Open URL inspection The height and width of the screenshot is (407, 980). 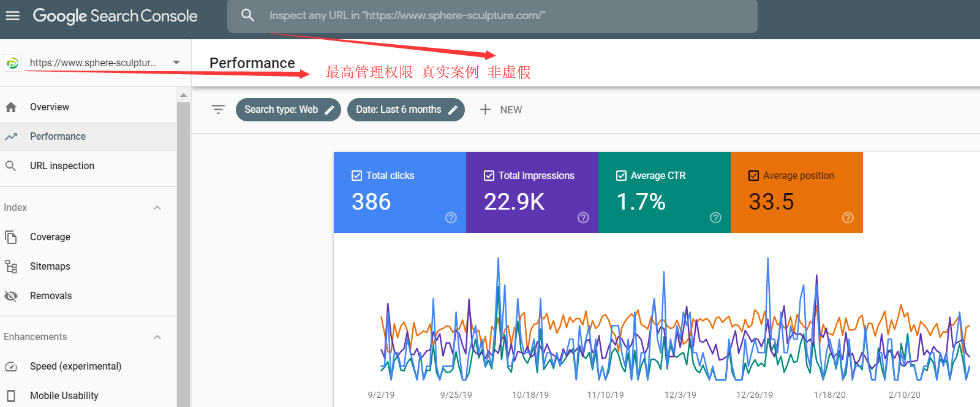pos(88,166)
